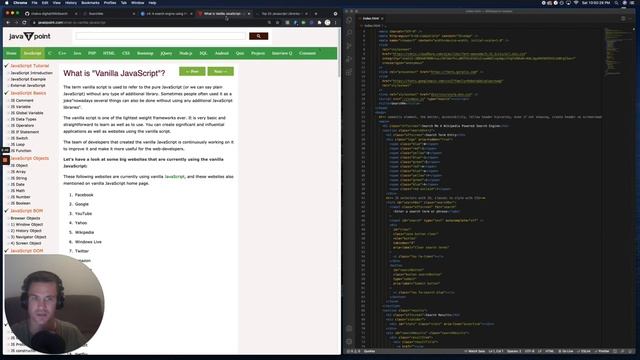Switch to the Top 10 JavaScript libraries tab
Viewport: 640px width, 360px height.
point(282,13)
